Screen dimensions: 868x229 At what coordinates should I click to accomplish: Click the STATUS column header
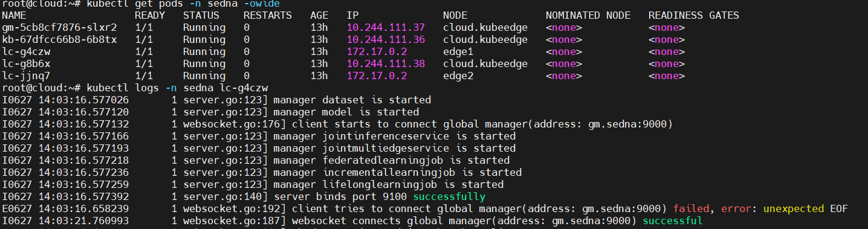[201, 16]
